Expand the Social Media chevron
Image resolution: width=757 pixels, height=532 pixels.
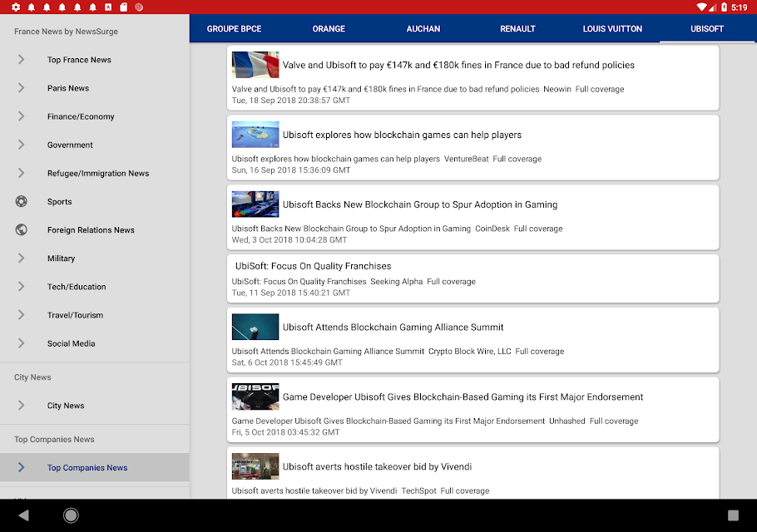pyautogui.click(x=22, y=343)
